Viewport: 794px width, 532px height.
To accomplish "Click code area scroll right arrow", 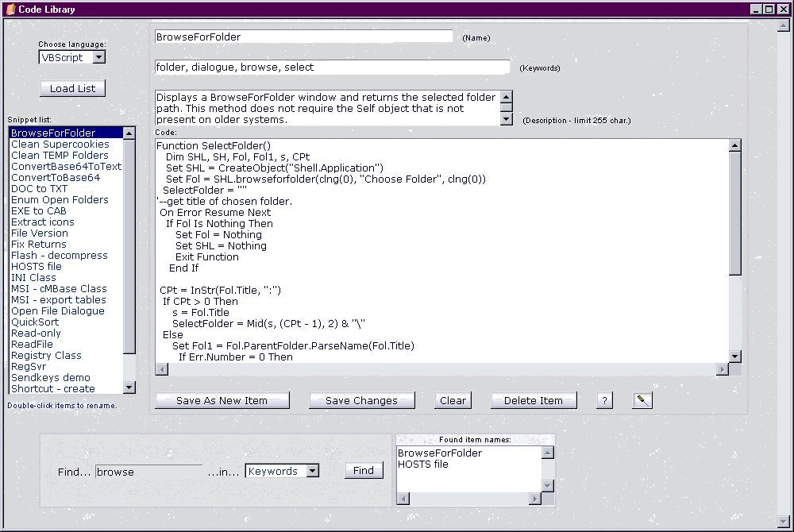I will pyautogui.click(x=722, y=368).
